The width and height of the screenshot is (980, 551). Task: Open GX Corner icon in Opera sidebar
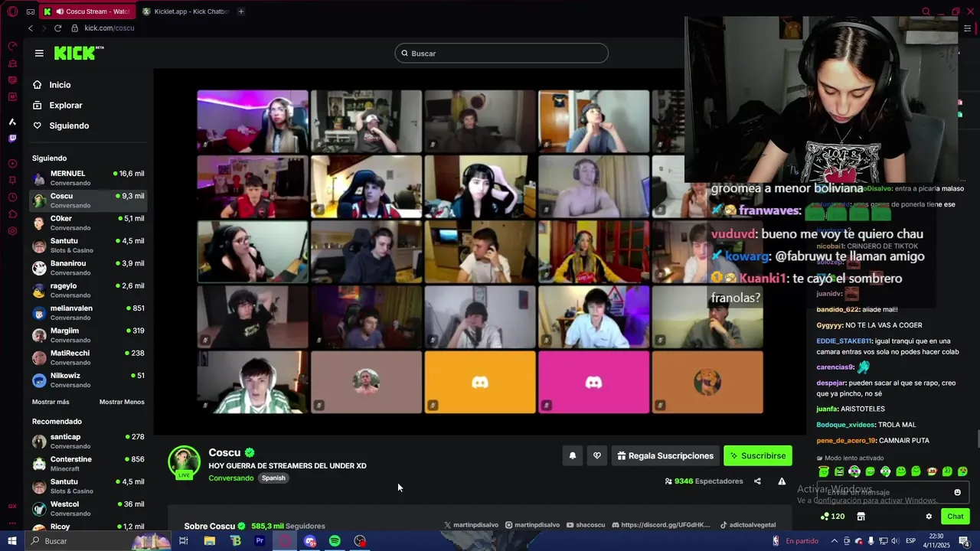coord(12,506)
